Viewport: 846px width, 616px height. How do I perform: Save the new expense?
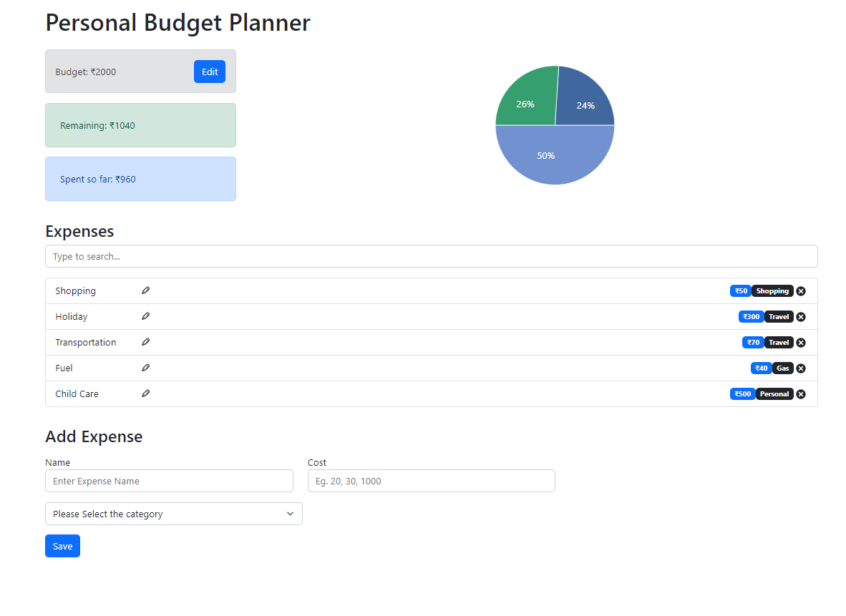point(62,545)
